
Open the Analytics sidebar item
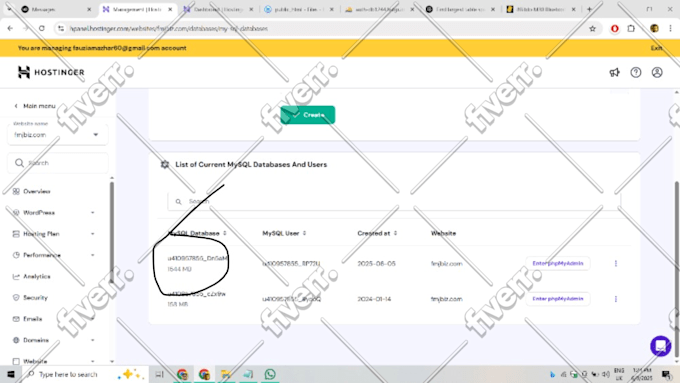[x=37, y=276]
